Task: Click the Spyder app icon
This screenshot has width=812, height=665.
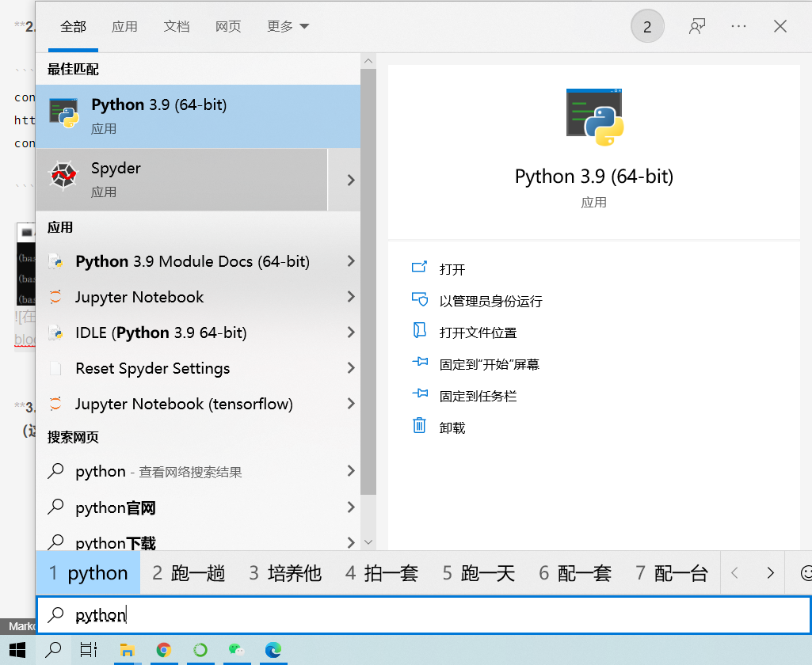Action: 63,176
